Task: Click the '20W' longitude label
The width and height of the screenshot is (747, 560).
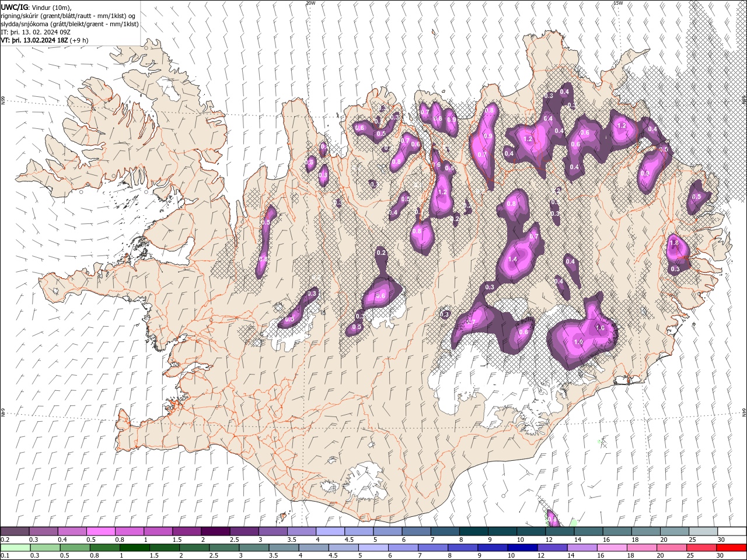Action: (x=310, y=3)
